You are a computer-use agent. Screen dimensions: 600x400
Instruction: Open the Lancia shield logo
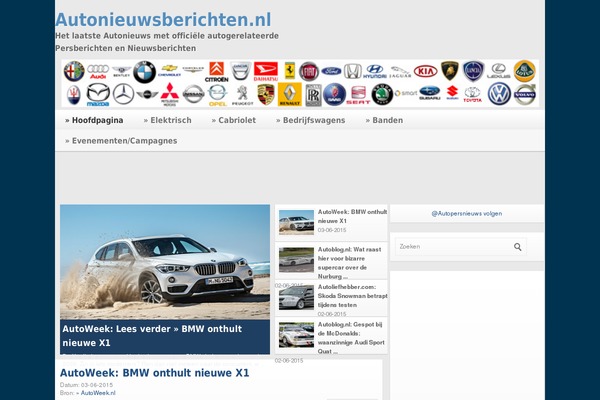473,71
